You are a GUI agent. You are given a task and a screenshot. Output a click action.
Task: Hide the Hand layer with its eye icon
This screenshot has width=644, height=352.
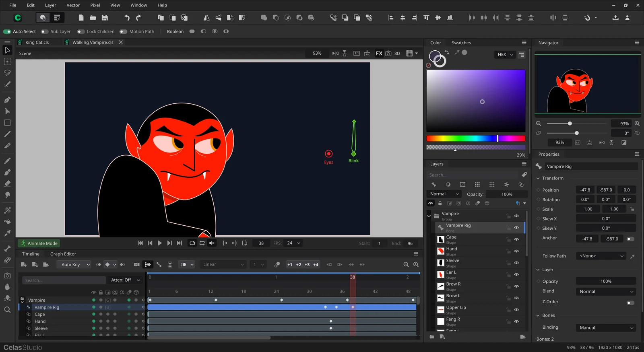pyautogui.click(x=516, y=251)
